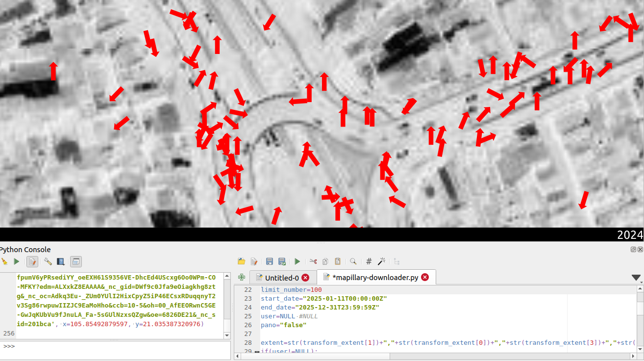This screenshot has height=361, width=644.
Task: Open the object inspector icon
Action: coord(397,261)
